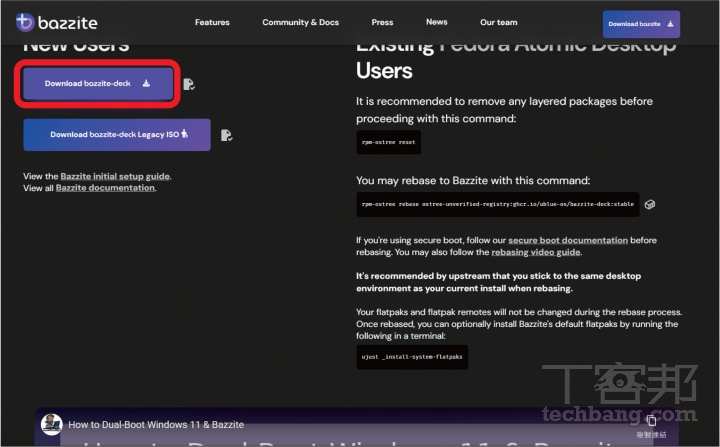Click the Bazzite logo icon
The image size is (720, 447).
point(25,22)
